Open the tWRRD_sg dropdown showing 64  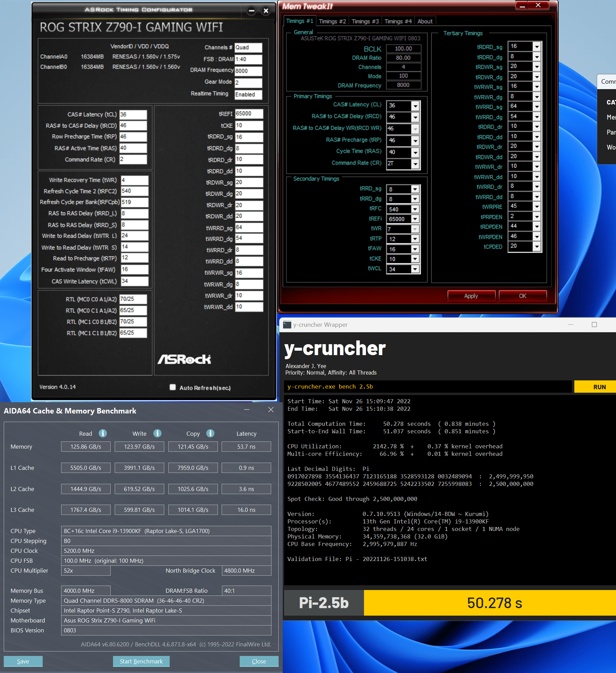537,107
